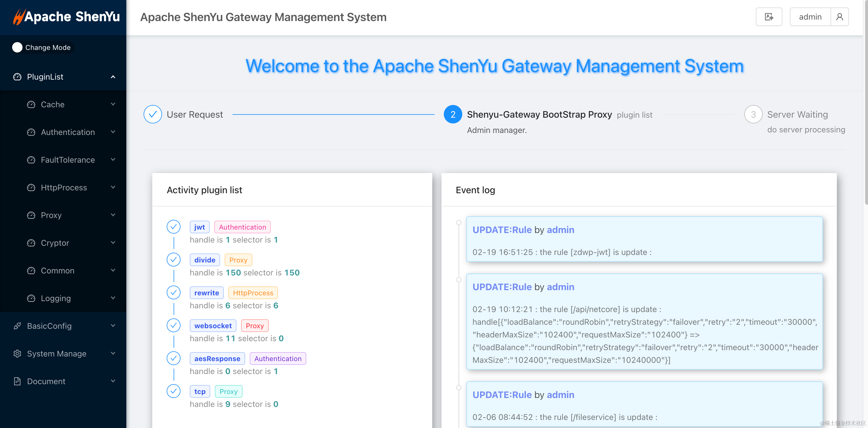Expand the Authentication submenu arrow
Screen dimensions: 868x428
(113, 132)
